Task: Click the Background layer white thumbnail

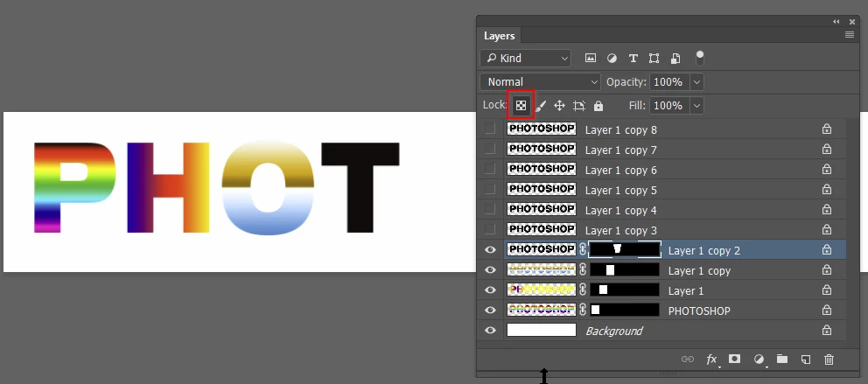Action: (542, 331)
